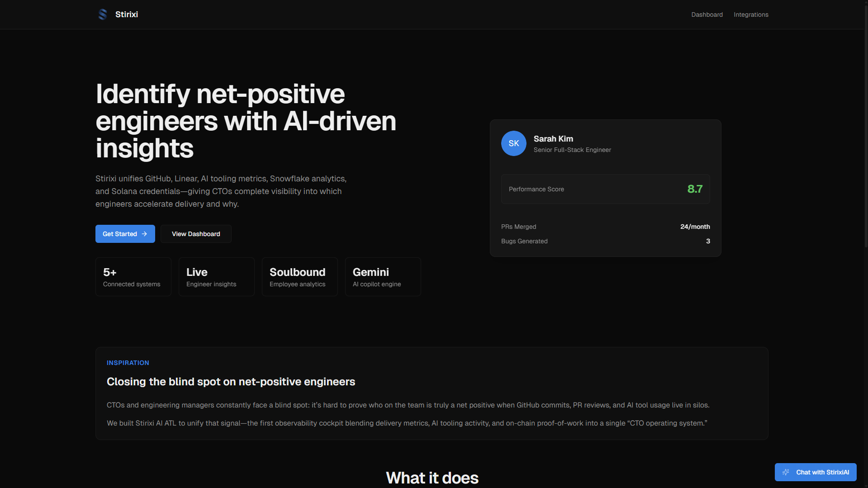Select the Live Engineer insights card
Viewport: 868px width, 488px height.
(x=217, y=277)
